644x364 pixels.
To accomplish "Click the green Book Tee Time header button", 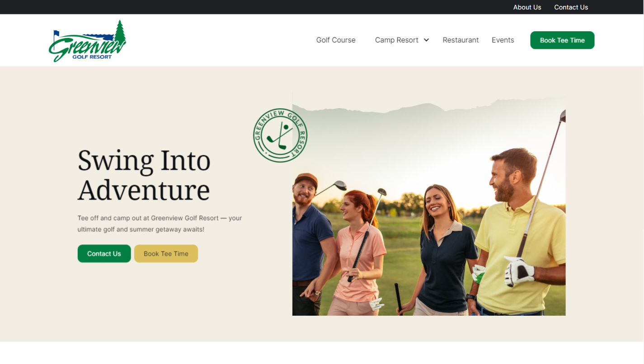I will tap(562, 40).
